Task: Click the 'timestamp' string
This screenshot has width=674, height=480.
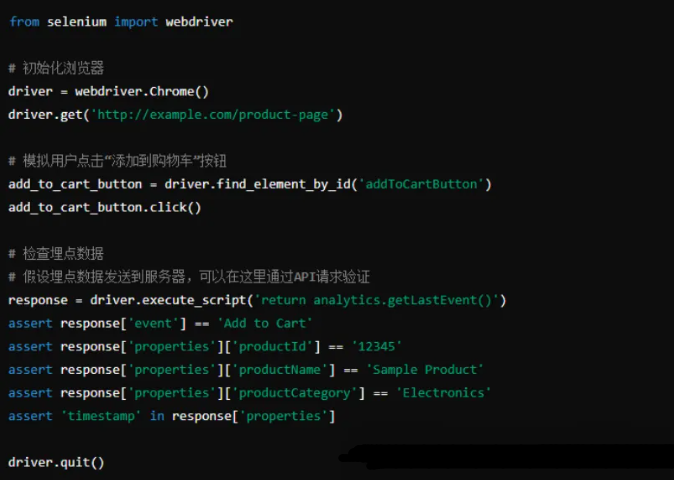Action: (x=101, y=416)
